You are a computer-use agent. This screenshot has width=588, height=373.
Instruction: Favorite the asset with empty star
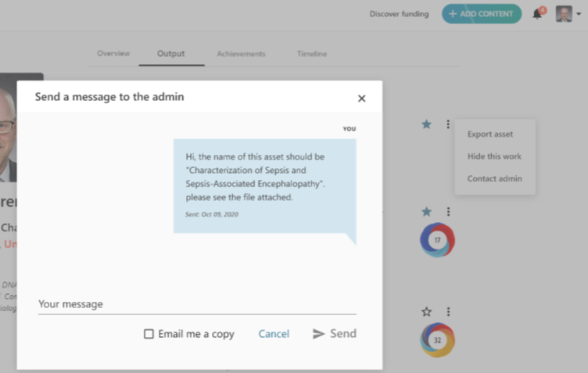[426, 312]
